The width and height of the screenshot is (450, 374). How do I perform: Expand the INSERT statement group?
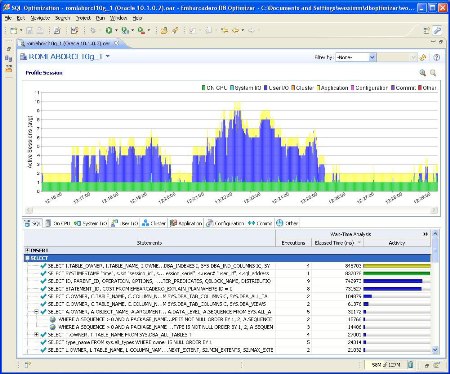click(x=28, y=250)
